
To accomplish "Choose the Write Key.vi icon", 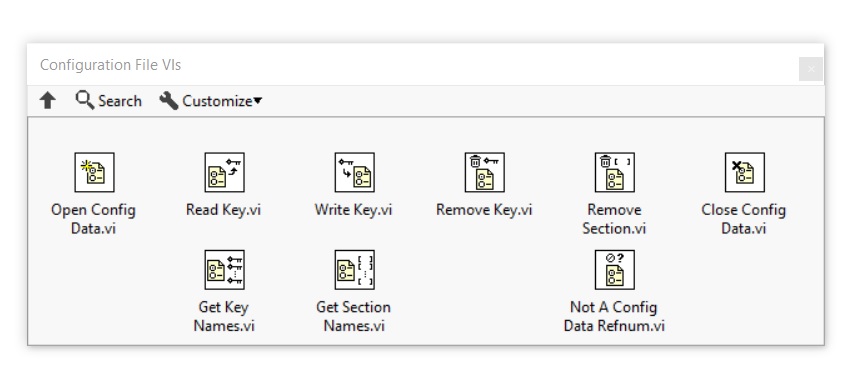I will tap(355, 172).
